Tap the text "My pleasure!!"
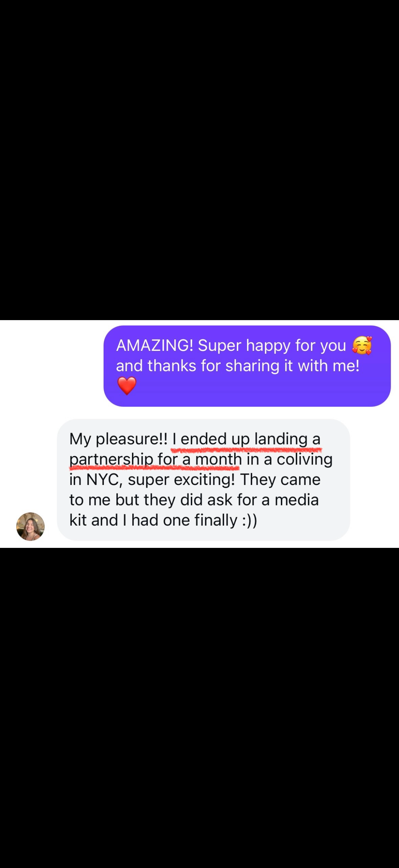The width and height of the screenshot is (399, 868). [x=118, y=439]
